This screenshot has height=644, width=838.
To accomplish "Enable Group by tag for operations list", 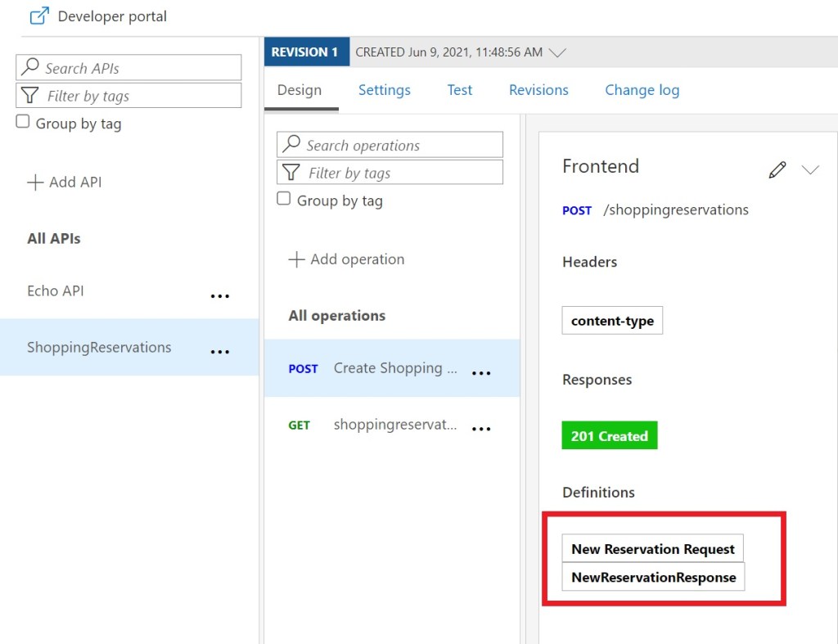I will click(284, 199).
